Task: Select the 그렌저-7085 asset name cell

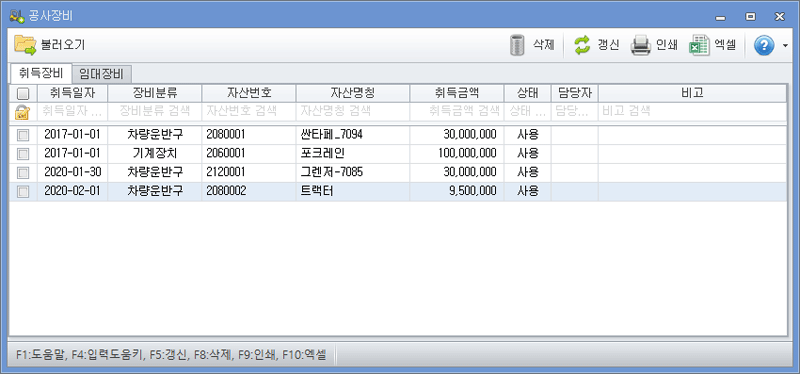Action: (x=353, y=172)
